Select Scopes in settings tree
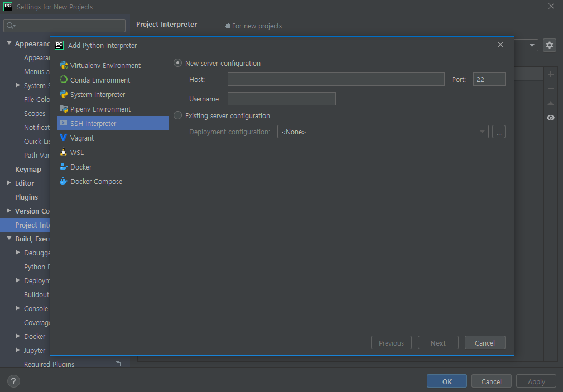Viewport: 563px width, 392px height. 35,113
